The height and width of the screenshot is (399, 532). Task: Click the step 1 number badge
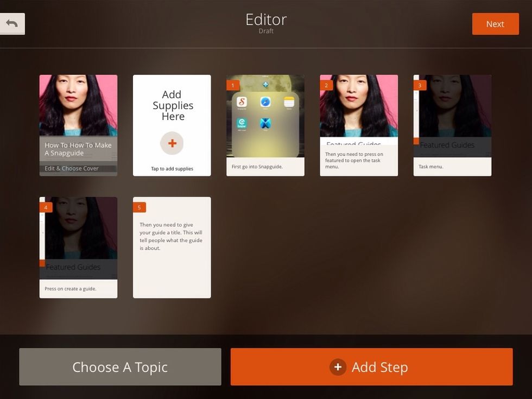click(x=233, y=85)
